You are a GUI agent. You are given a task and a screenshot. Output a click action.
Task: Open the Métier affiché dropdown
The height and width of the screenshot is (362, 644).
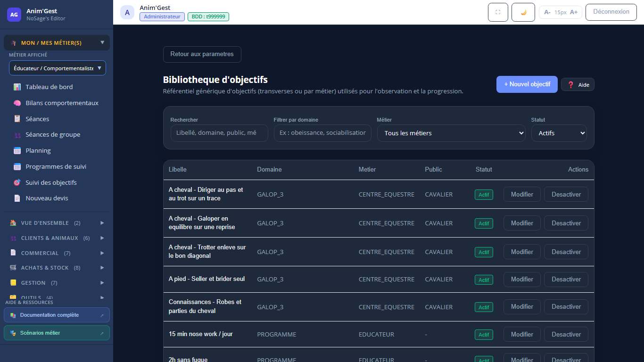point(58,68)
